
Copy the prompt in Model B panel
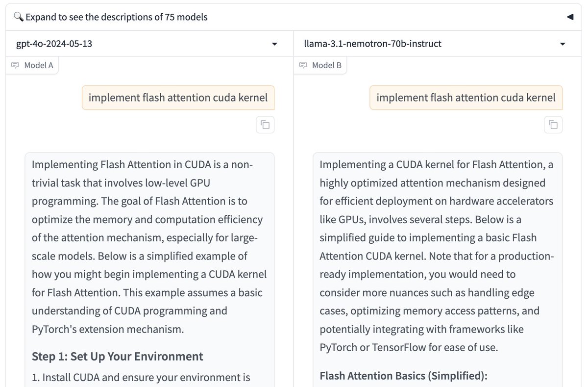coord(553,125)
